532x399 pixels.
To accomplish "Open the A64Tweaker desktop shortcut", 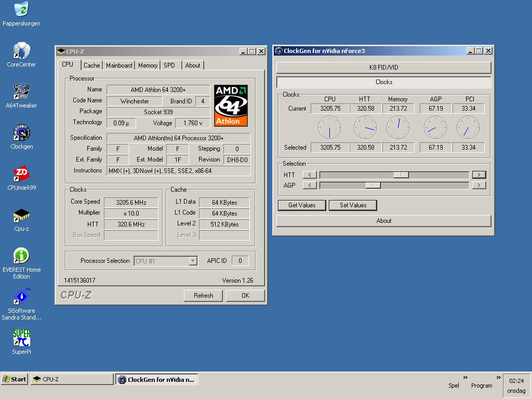I will coord(22,91).
